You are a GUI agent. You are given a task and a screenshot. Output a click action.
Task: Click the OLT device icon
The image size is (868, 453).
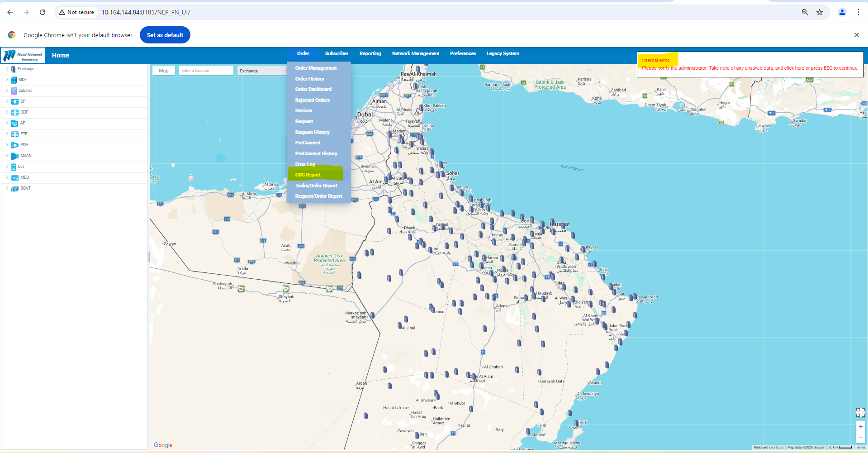pyautogui.click(x=14, y=167)
